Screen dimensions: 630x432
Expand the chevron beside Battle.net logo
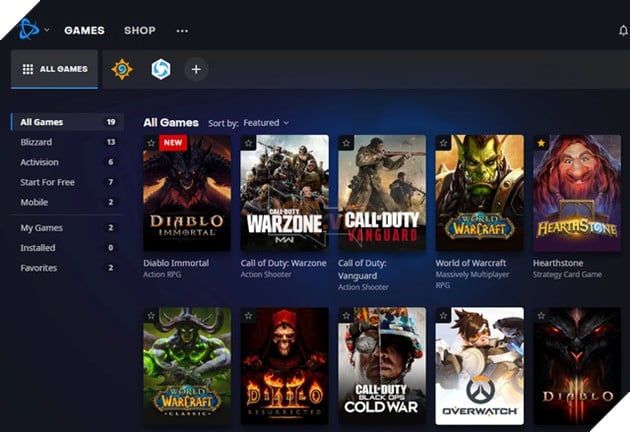pyautogui.click(x=47, y=30)
